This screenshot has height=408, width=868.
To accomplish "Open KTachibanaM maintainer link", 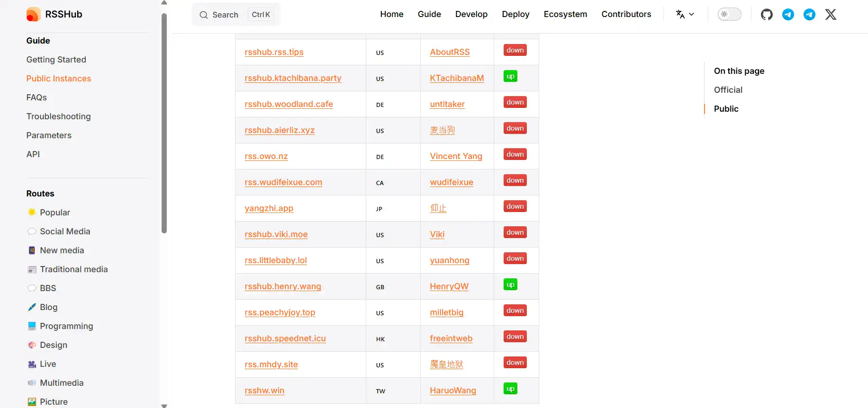I will (x=457, y=78).
